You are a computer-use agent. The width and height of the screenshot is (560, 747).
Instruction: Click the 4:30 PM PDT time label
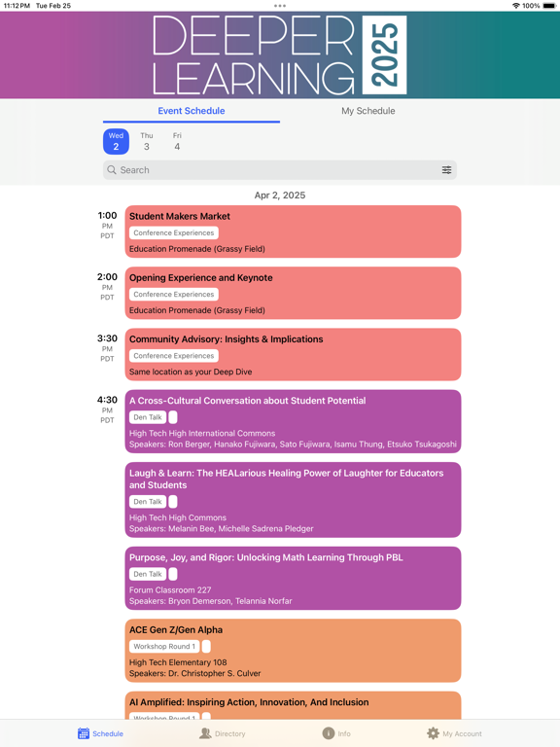click(107, 409)
